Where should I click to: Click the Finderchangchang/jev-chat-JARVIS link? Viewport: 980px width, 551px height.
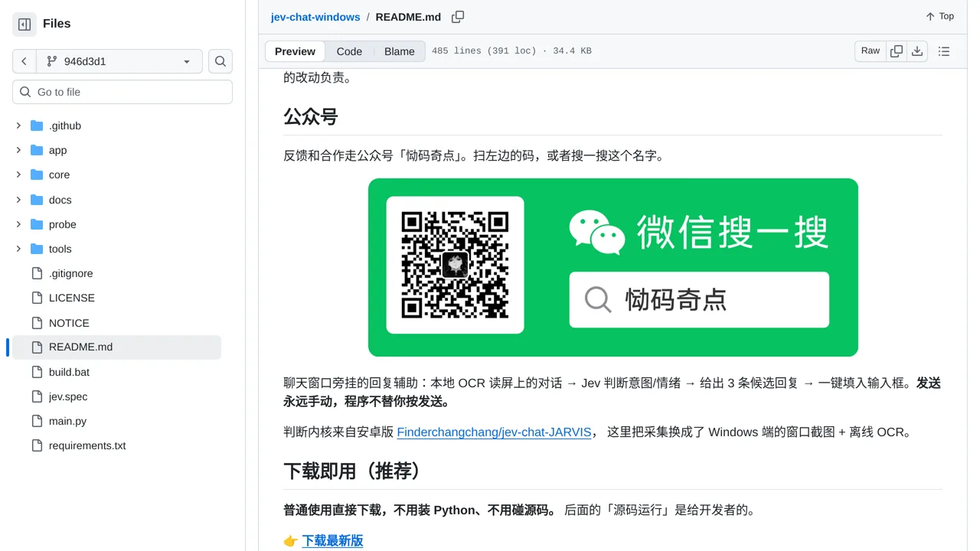pyautogui.click(x=494, y=432)
